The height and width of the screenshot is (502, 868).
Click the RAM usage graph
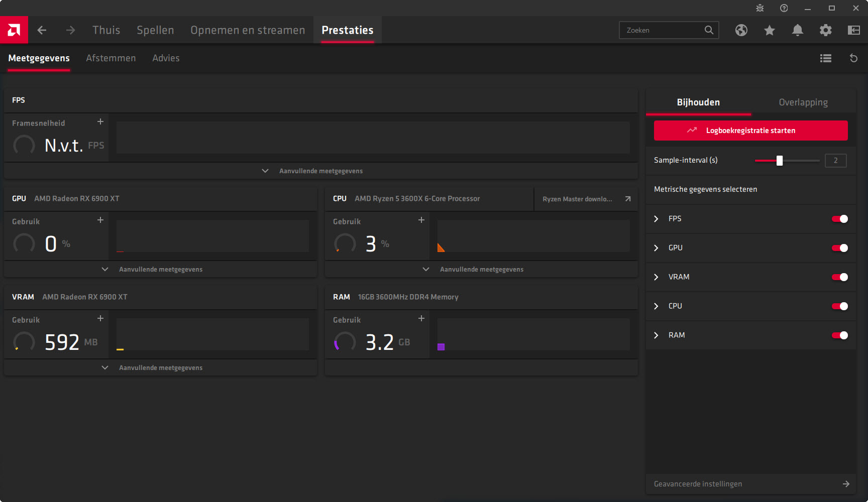(x=533, y=334)
